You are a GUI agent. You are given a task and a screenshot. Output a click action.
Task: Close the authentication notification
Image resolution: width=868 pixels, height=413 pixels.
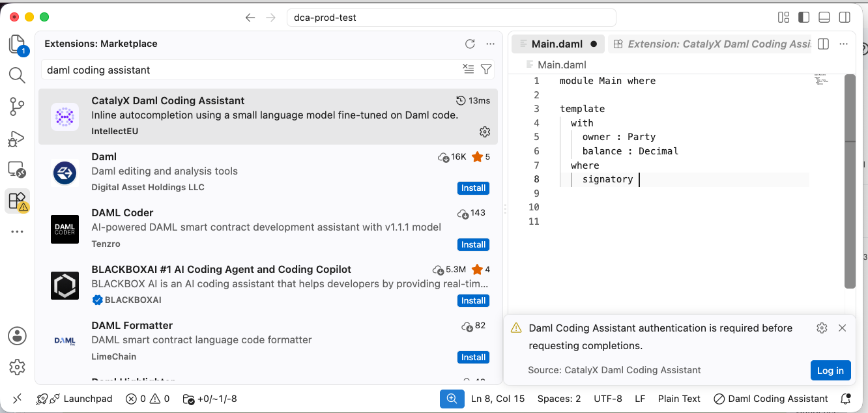842,328
